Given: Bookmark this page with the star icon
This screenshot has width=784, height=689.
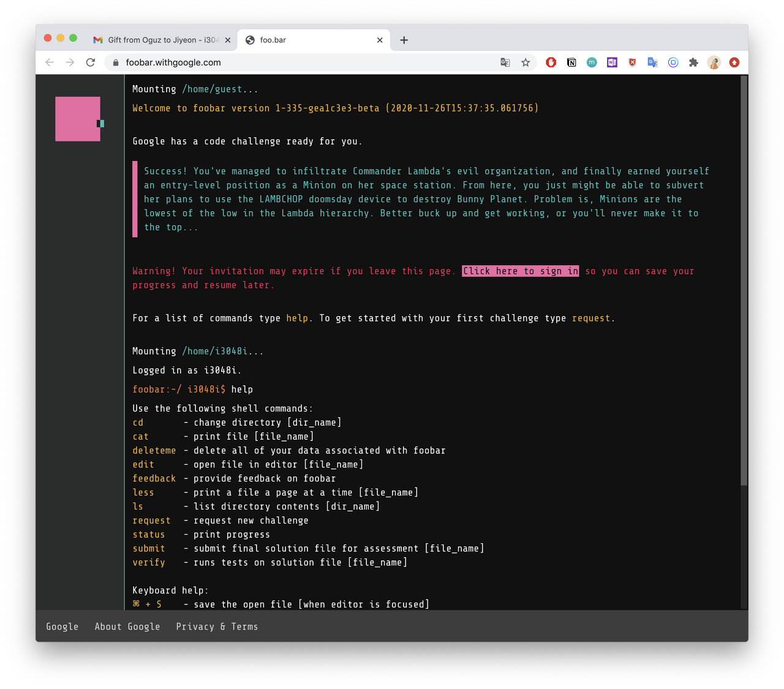Looking at the screenshot, I should pos(526,62).
